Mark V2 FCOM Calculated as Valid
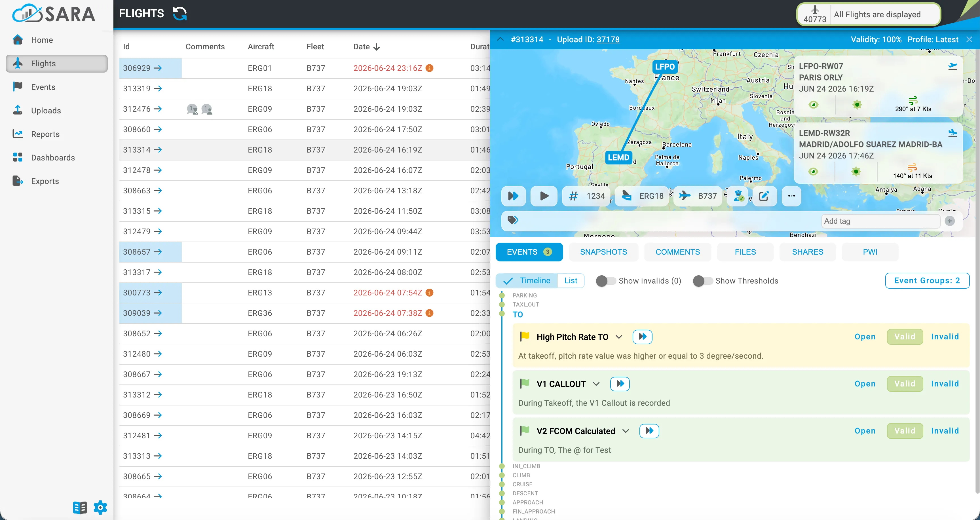This screenshot has height=520, width=980. [x=905, y=431]
